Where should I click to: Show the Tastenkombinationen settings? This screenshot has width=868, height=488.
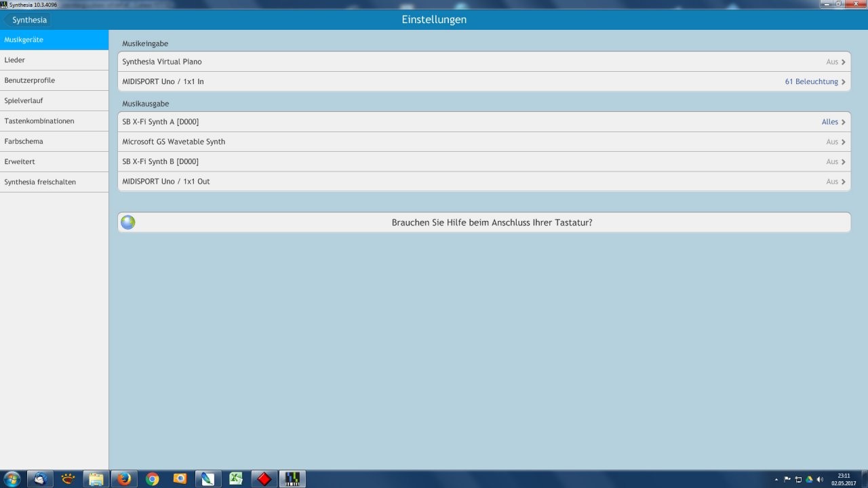54,121
